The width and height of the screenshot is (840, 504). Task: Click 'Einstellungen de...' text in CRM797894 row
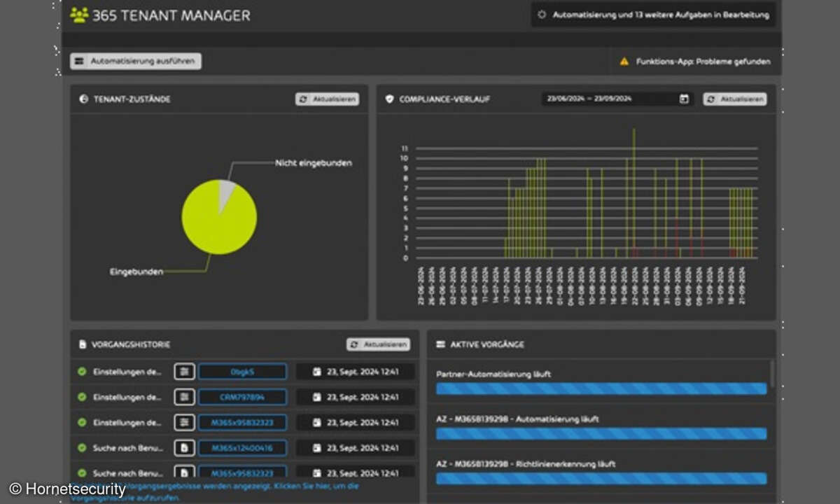point(128,397)
